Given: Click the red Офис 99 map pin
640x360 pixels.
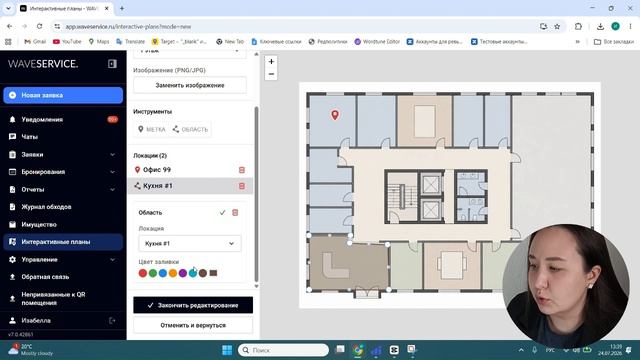Looking at the screenshot, I should pos(335,115).
